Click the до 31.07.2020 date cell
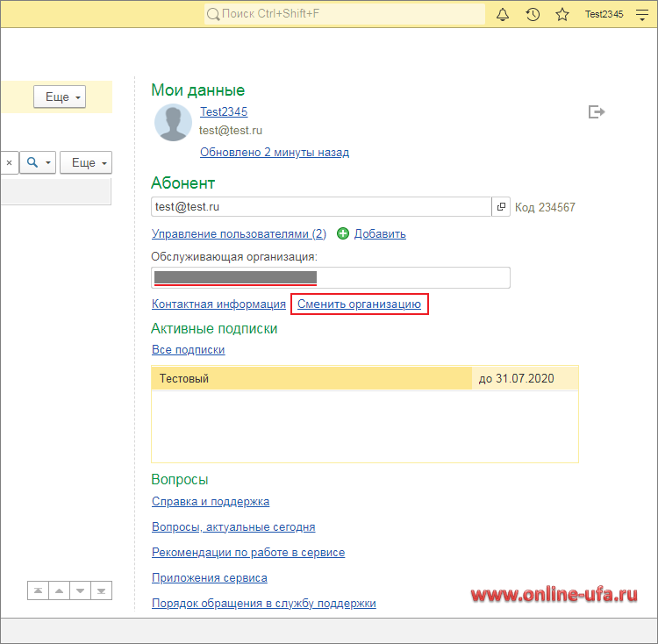658x644 pixels. (x=525, y=378)
